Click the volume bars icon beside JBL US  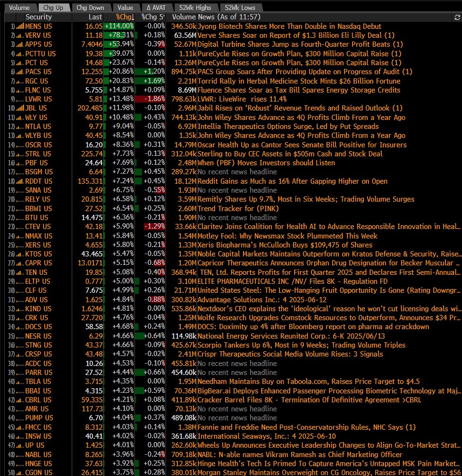tap(20, 108)
